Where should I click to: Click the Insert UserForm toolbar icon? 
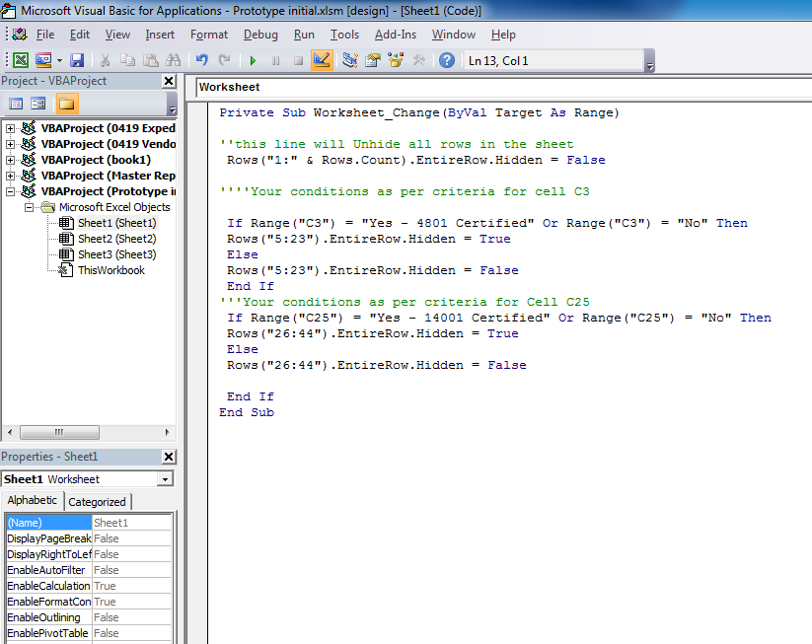[43, 60]
